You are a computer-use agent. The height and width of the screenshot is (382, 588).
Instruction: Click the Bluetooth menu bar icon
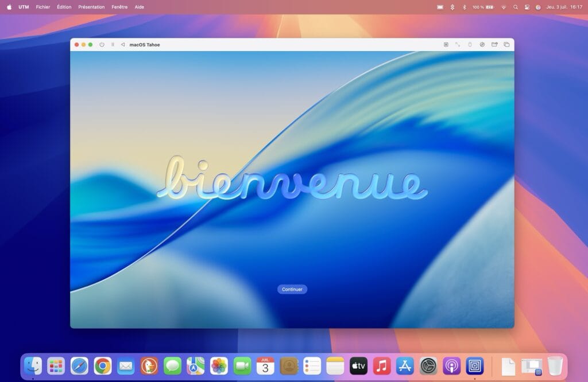tap(464, 7)
